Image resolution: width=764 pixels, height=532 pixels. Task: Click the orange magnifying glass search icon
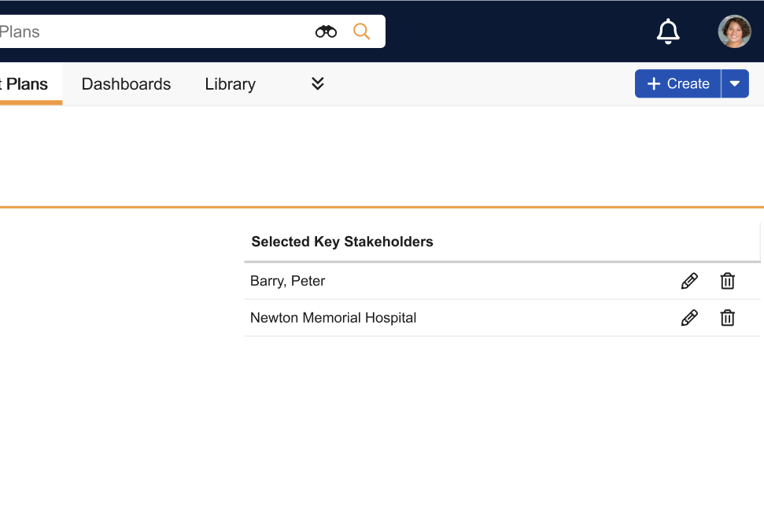(x=361, y=31)
